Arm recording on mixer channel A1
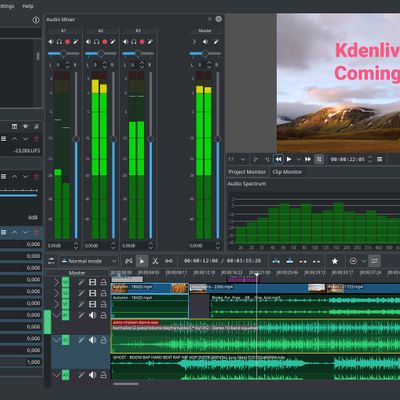 coord(67,42)
